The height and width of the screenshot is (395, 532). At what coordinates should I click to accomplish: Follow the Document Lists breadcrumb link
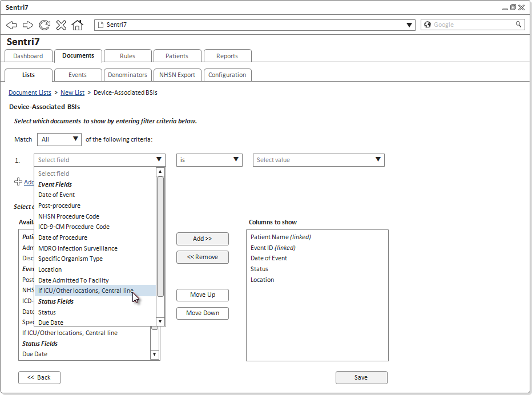30,92
